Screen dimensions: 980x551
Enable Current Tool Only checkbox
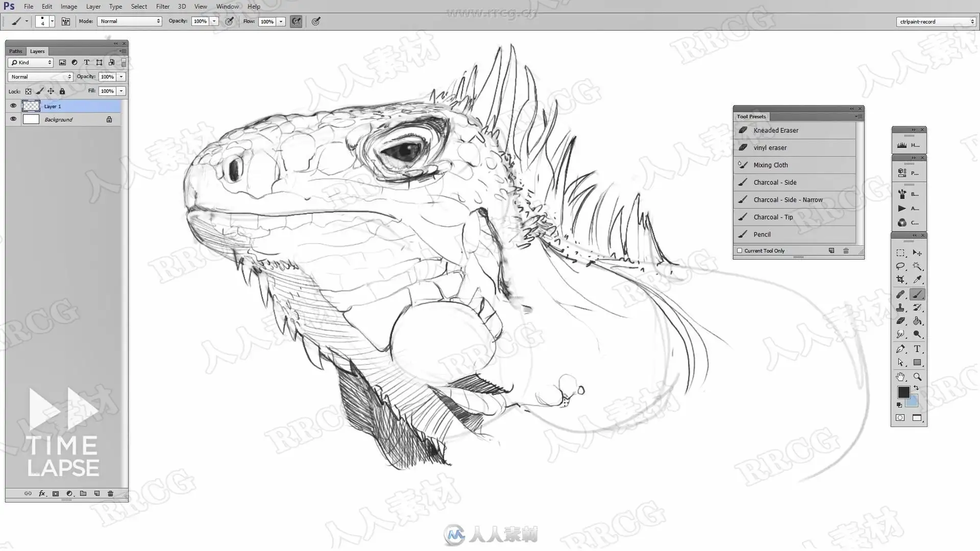[740, 251]
